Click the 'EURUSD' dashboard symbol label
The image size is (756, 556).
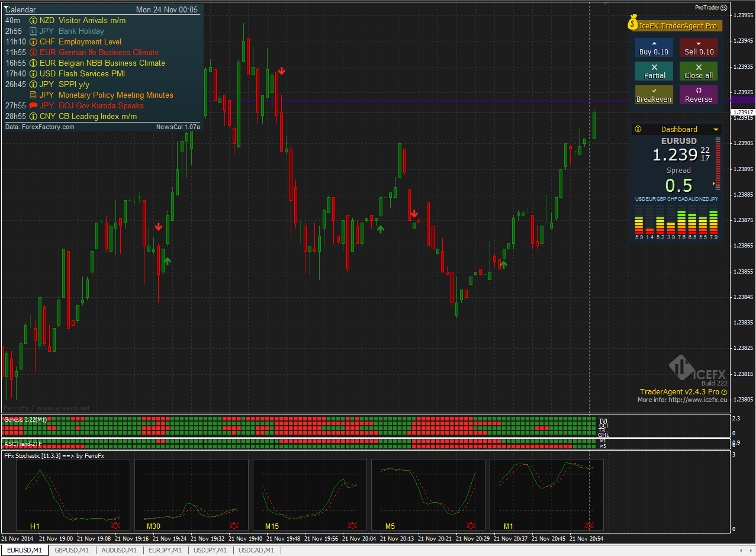pos(678,141)
